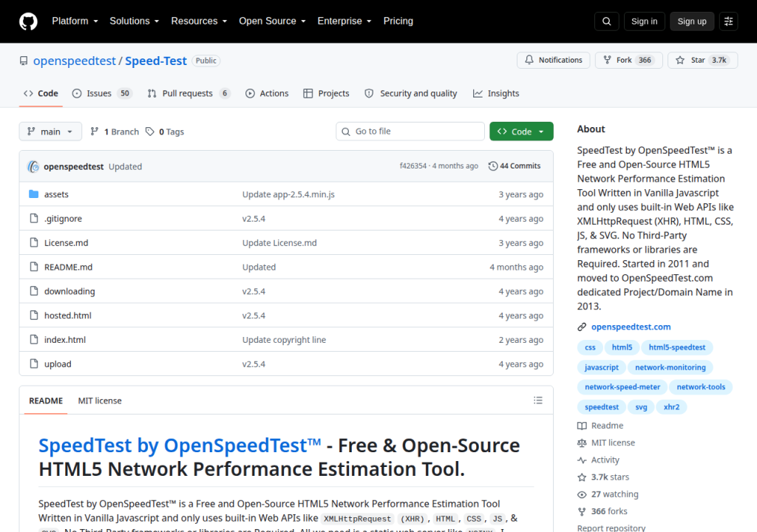This screenshot has height=532, width=757.
Task: Click the eye icon beside 27 watching
Action: pos(582,494)
